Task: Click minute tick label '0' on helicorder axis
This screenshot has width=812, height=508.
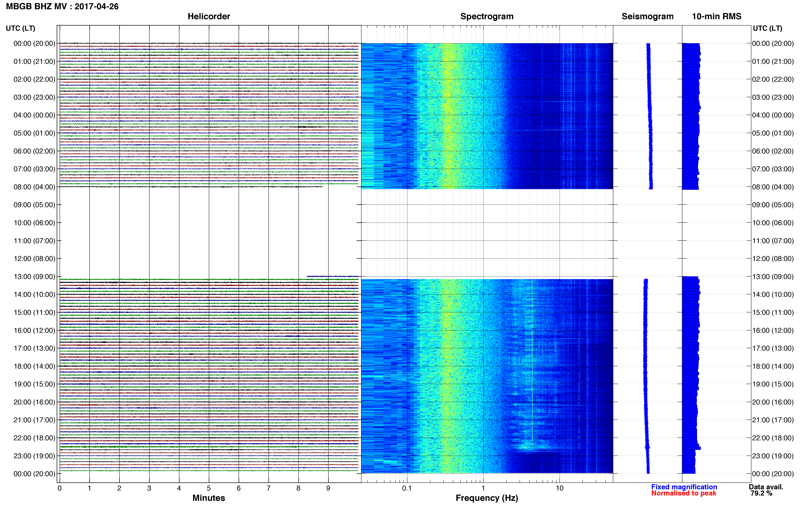Action: pos(59,488)
